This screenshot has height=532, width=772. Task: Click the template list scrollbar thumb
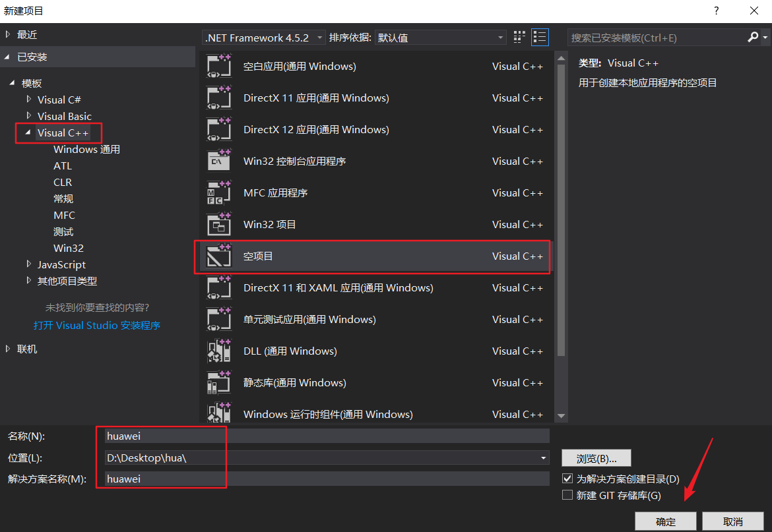pyautogui.click(x=561, y=210)
